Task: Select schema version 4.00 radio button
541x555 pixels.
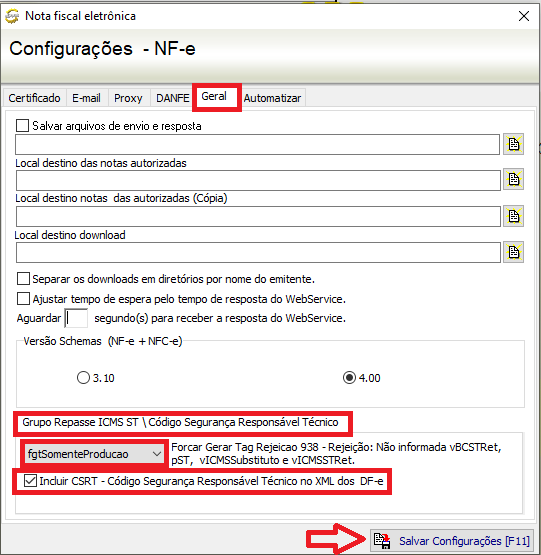Action: point(349,377)
